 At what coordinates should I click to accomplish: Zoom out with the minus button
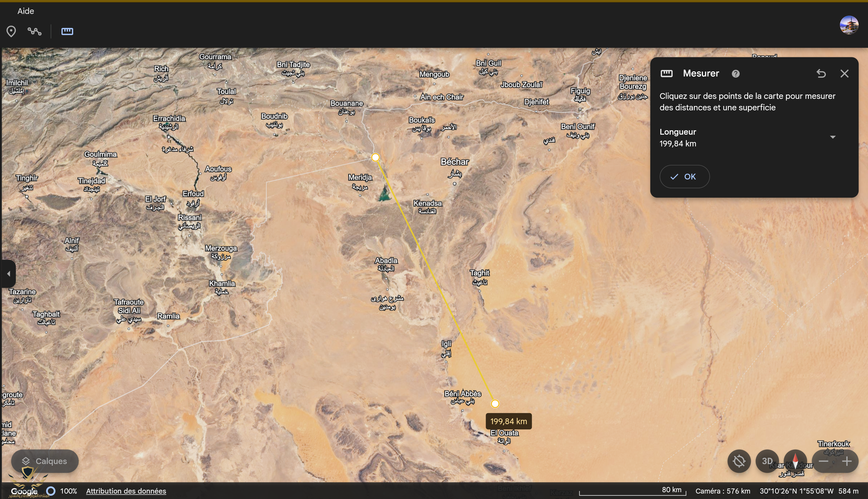[x=823, y=461]
